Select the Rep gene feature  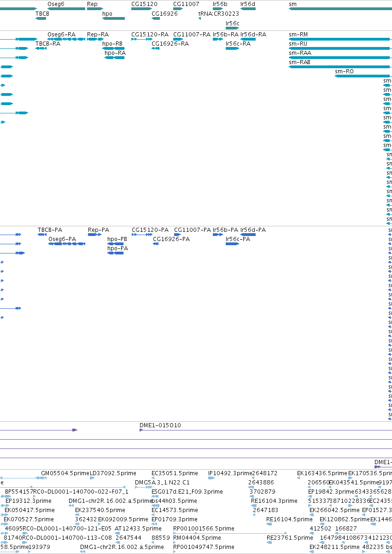(95, 9)
